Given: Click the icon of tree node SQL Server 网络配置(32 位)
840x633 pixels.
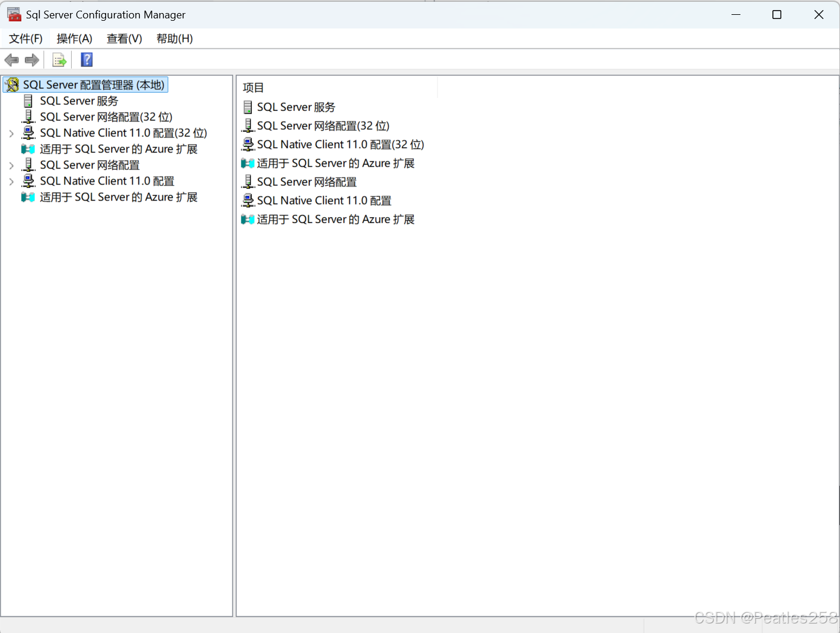Looking at the screenshot, I should tap(28, 117).
